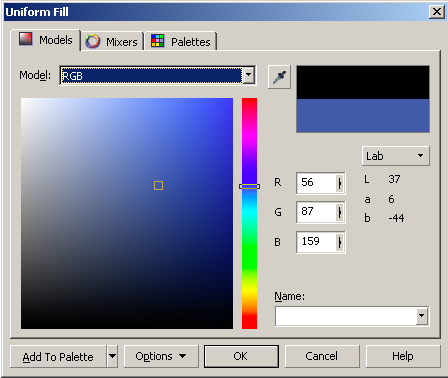Click the R value field

316,183
